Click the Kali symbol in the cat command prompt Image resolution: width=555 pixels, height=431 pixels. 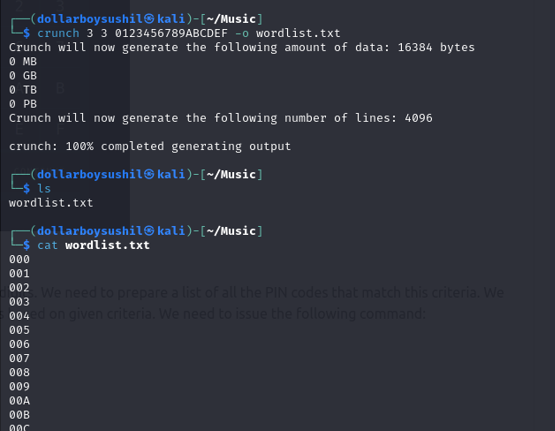tap(149, 231)
